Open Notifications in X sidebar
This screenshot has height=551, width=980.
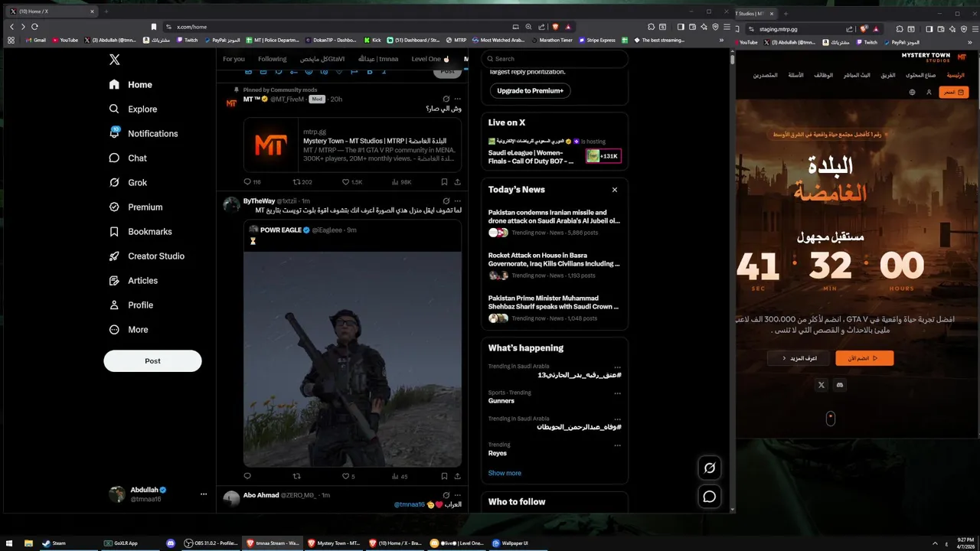143,134
